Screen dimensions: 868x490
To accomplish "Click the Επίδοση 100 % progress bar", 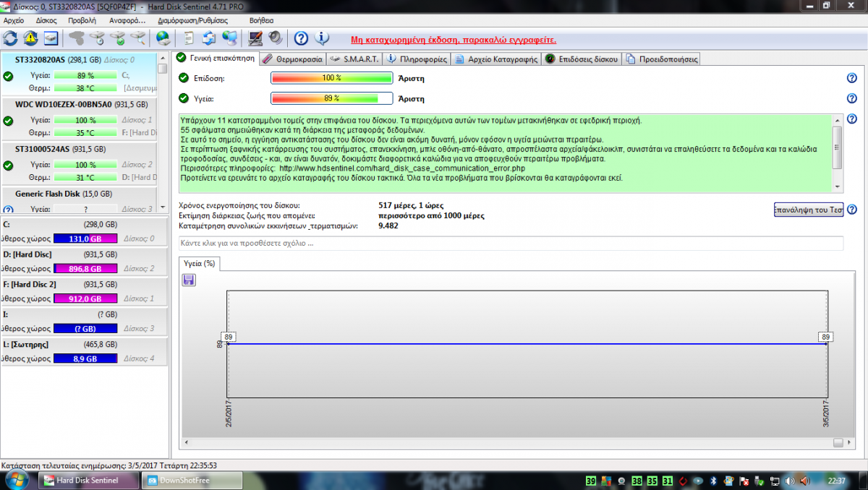I will click(331, 78).
